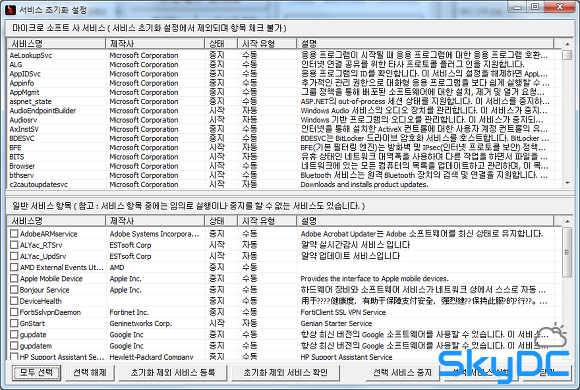Click the app icon in title bar
580x390 pixels.
pos(11,9)
